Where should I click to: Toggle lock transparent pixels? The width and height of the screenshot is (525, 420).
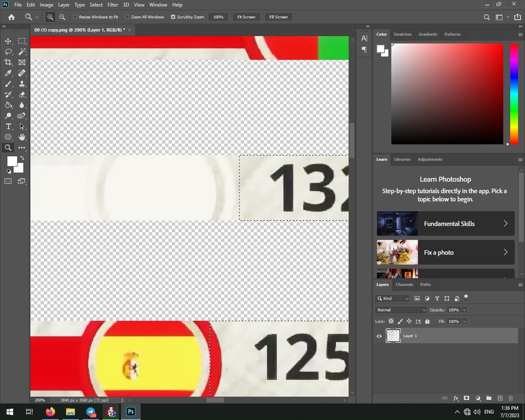[x=391, y=321]
